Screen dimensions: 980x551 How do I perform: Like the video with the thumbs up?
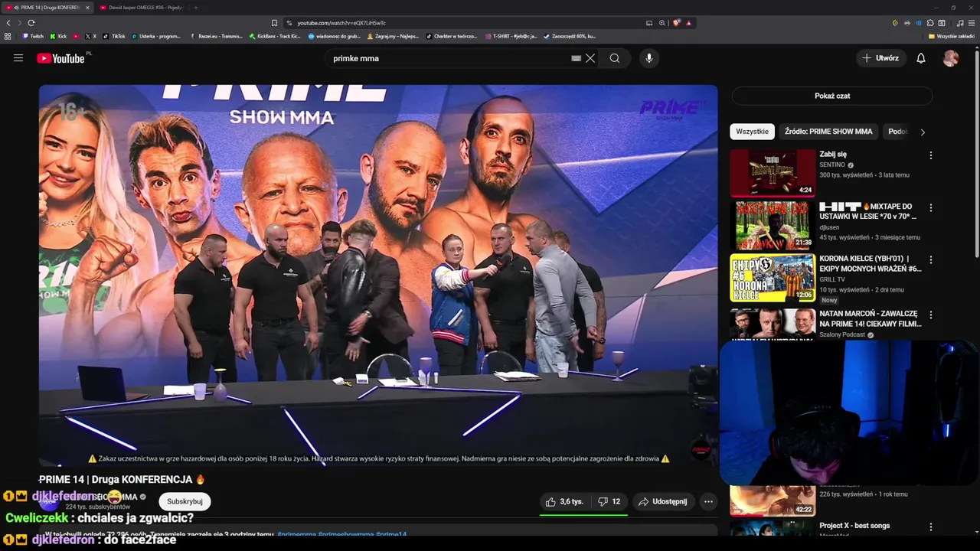[x=564, y=501]
